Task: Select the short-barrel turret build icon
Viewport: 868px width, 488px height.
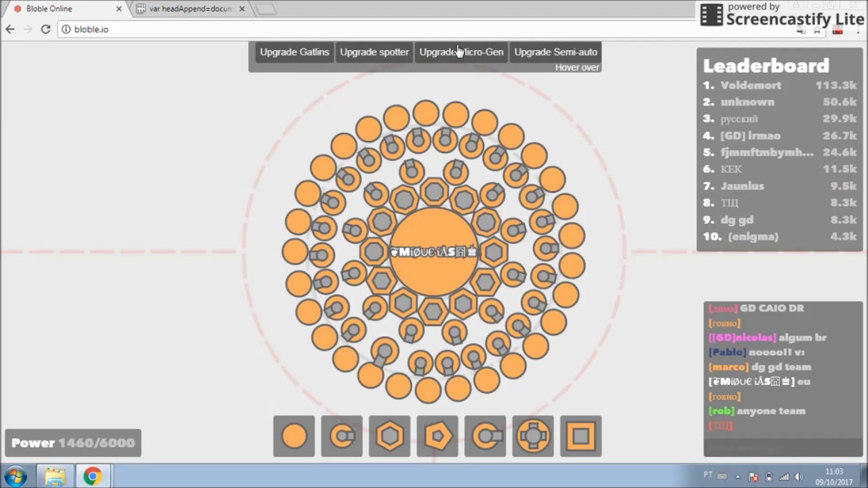Action: (342, 436)
